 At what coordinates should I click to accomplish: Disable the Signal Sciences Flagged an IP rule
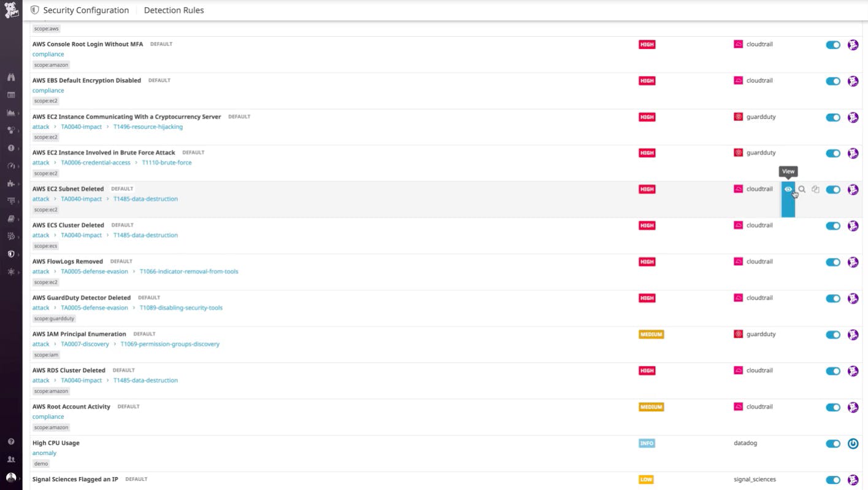pyautogui.click(x=832, y=480)
